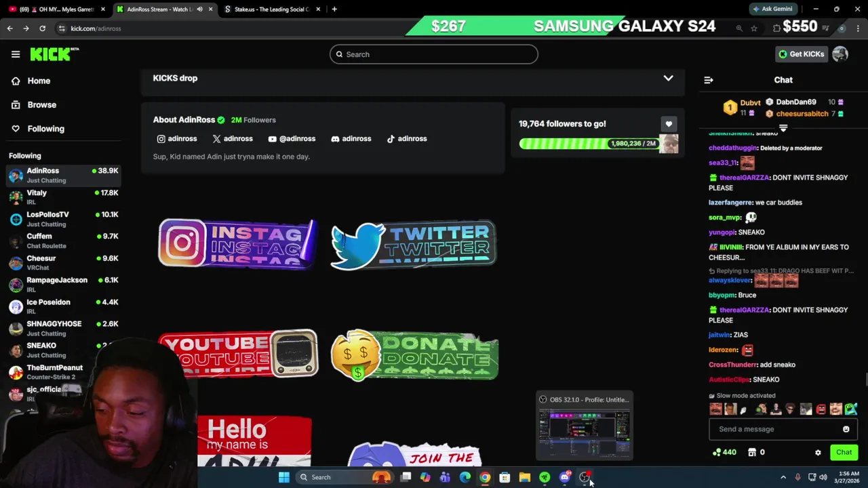Open the hamburger sidebar menu
This screenshot has width=868, height=488.
[15, 54]
